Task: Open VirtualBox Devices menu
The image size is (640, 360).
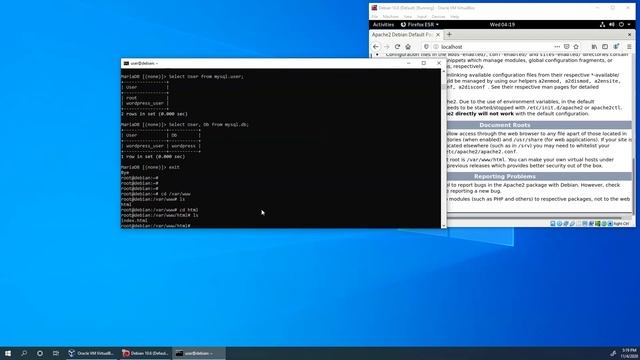Action: tap(438, 17)
